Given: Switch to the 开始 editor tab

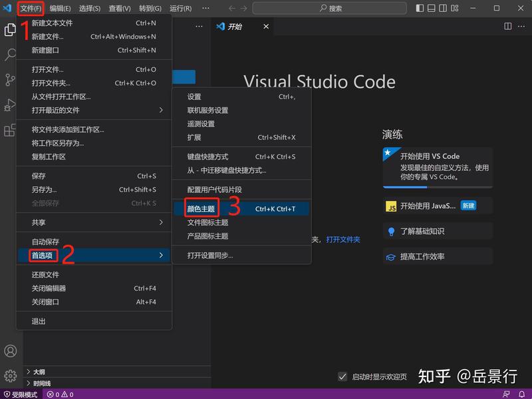Looking at the screenshot, I should point(242,27).
